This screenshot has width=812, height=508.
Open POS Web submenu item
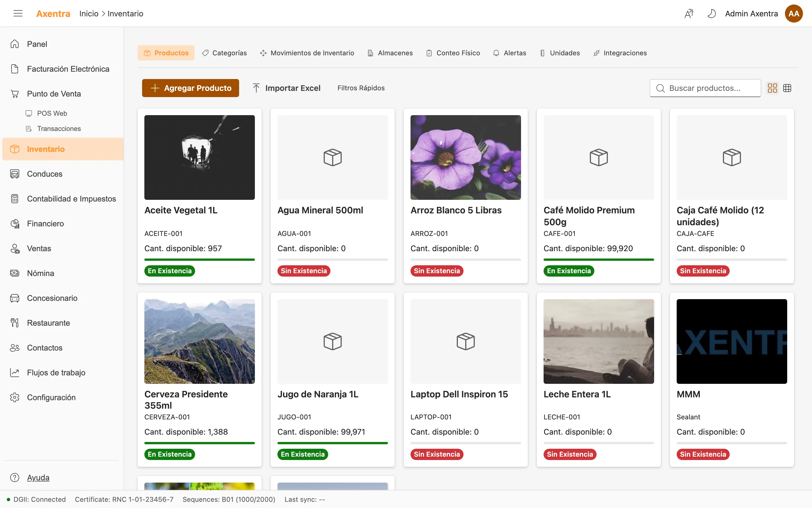[x=52, y=113]
